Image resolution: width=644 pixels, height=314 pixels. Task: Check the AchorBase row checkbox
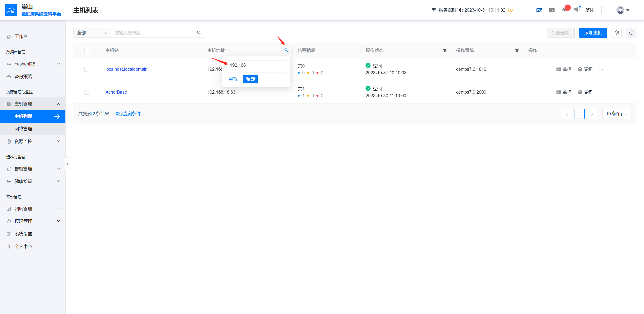87,92
